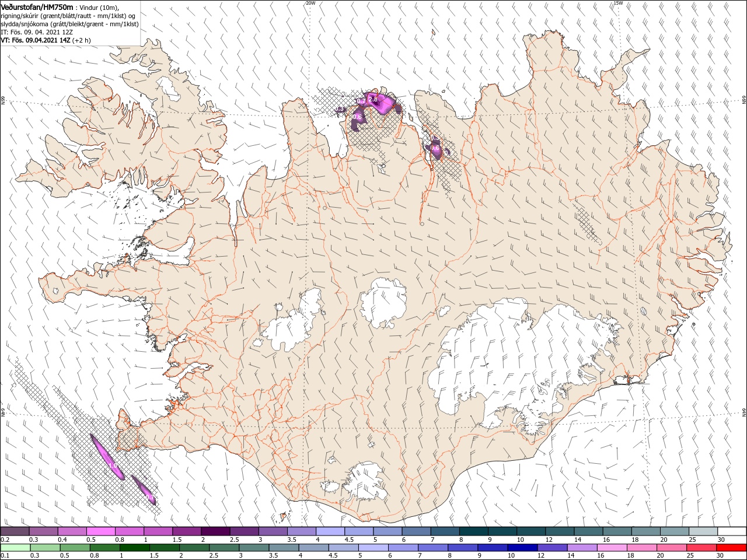Click the easternmost 0.6 precipitation value
Viewport: 747px width, 560px height.
point(435,148)
